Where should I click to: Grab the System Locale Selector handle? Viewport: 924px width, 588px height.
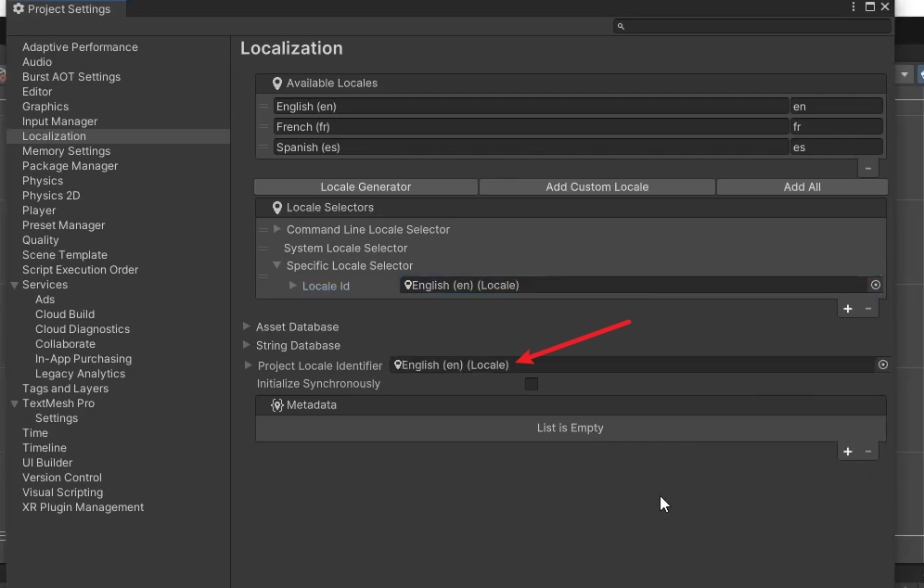pyautogui.click(x=263, y=249)
